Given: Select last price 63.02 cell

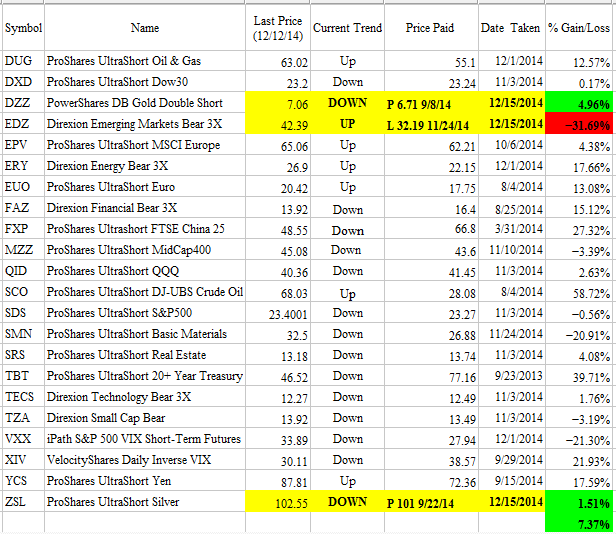Looking at the screenshot, I should (278, 61).
